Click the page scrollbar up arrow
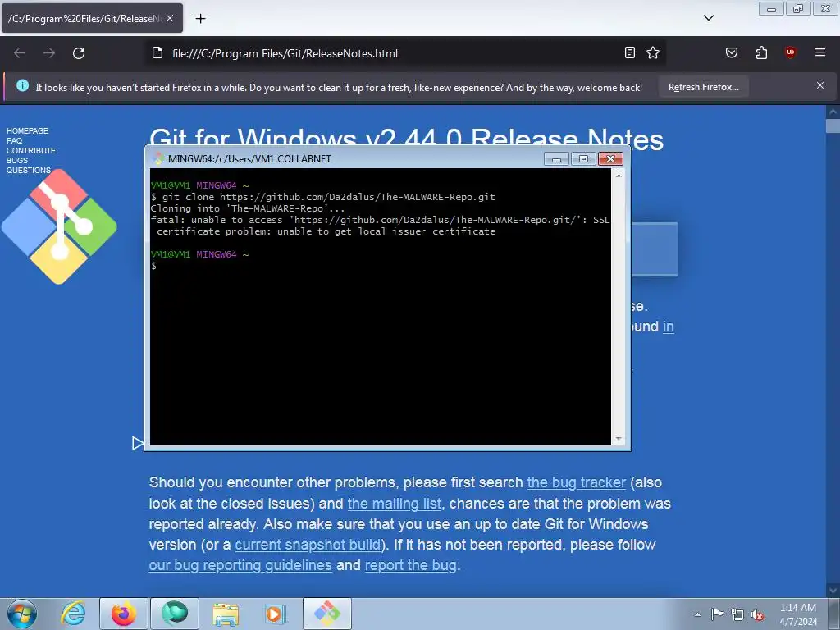 [833, 112]
